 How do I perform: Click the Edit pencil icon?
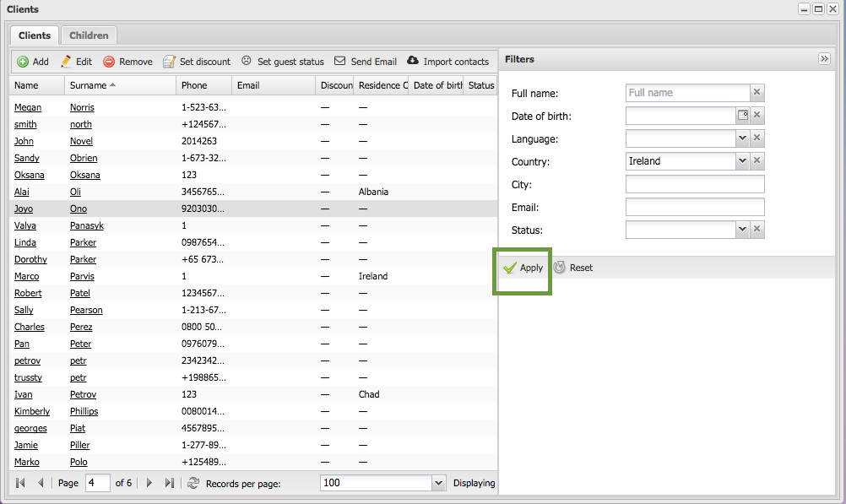(x=66, y=62)
